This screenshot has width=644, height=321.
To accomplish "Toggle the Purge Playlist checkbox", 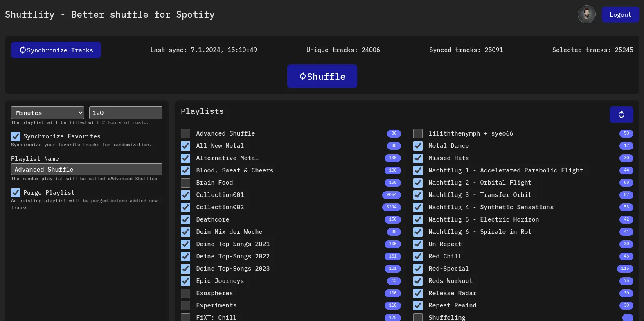I will (x=16, y=193).
